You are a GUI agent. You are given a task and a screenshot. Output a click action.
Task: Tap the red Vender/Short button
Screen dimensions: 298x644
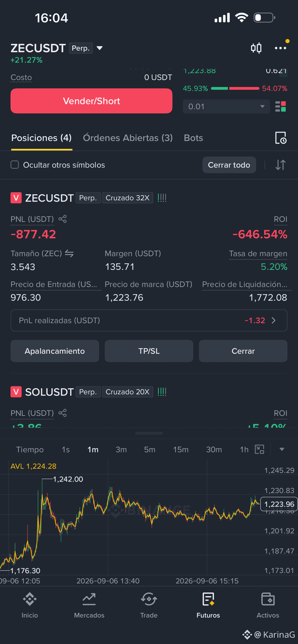point(91,101)
